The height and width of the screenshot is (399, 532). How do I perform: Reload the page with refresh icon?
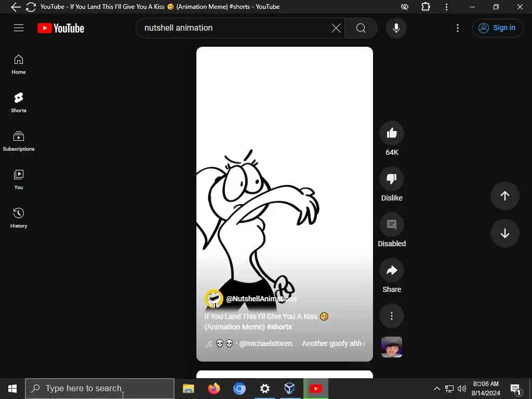(x=31, y=7)
